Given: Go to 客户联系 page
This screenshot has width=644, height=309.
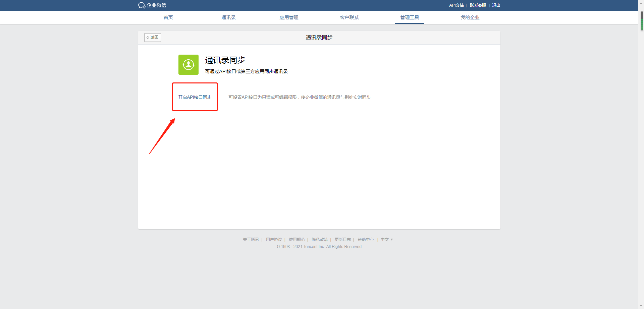Looking at the screenshot, I should (x=349, y=17).
